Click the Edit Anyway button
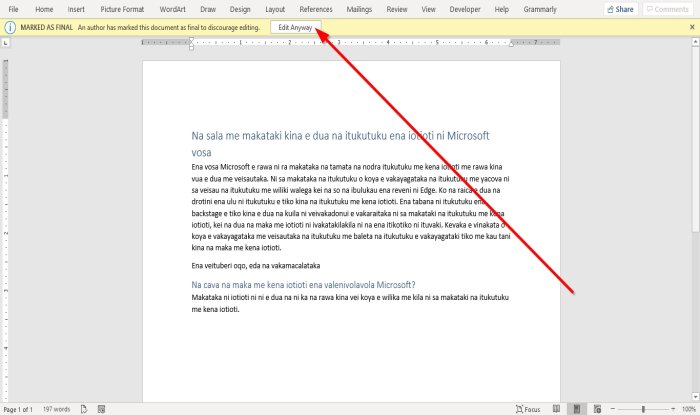700x415 pixels. click(295, 27)
